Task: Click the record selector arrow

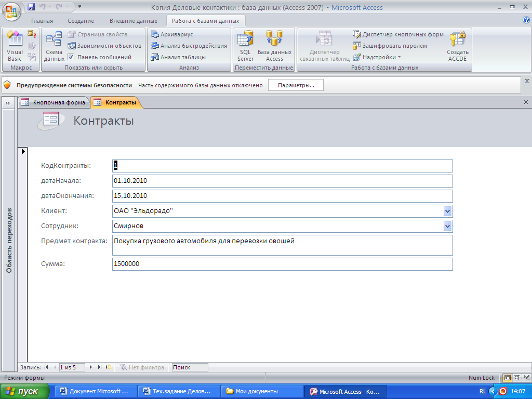Action: 23,151
